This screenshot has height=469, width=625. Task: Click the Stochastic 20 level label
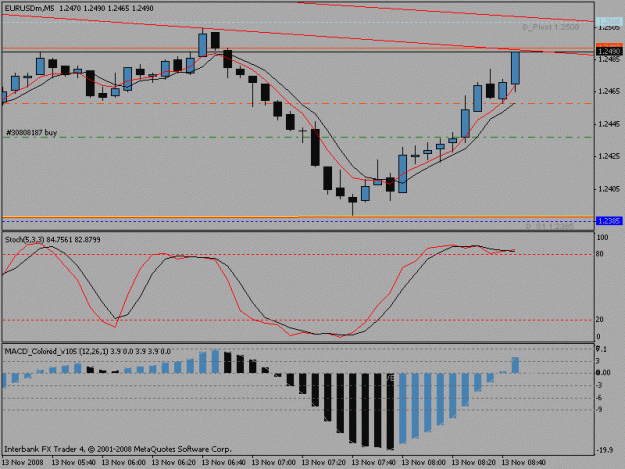pos(599,320)
